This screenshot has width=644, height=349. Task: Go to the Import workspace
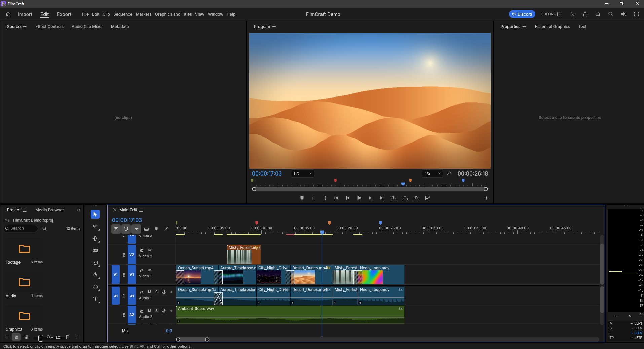coord(25,14)
